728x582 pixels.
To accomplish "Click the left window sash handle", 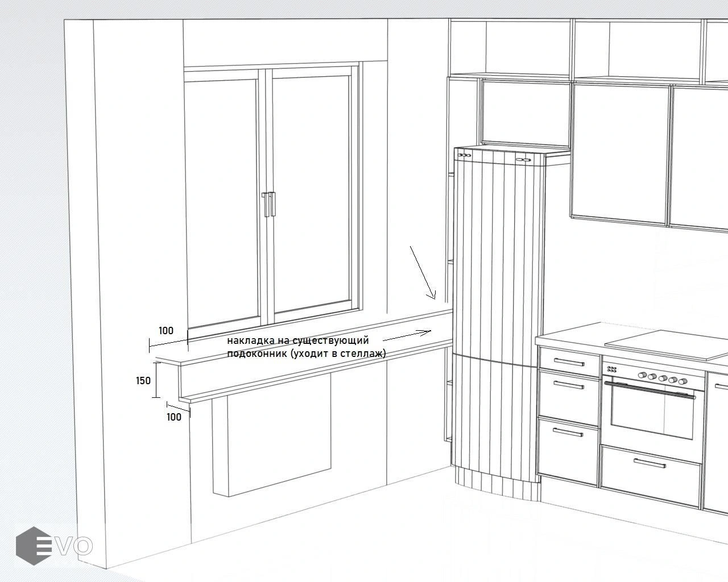I will coord(265,205).
